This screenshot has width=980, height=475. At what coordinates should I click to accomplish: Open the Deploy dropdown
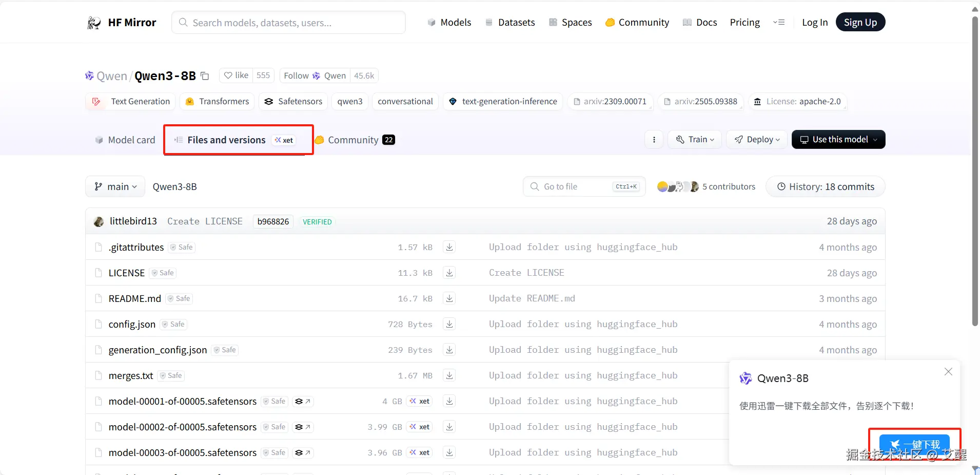(757, 140)
